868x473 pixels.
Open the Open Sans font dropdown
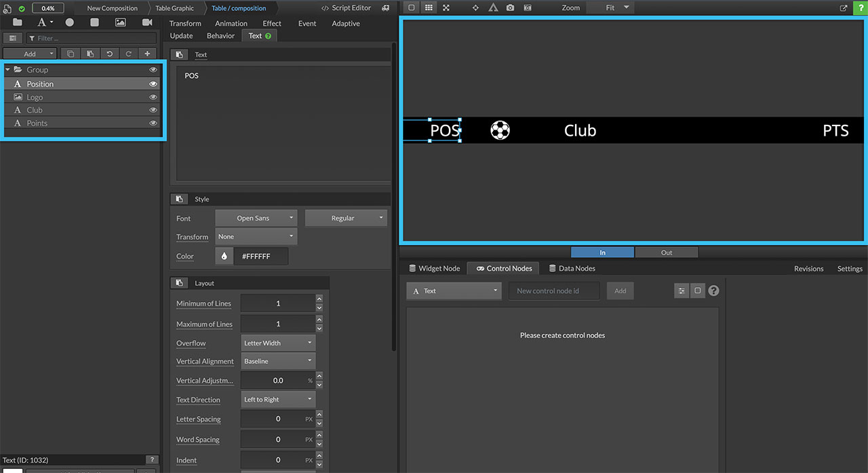(x=256, y=218)
